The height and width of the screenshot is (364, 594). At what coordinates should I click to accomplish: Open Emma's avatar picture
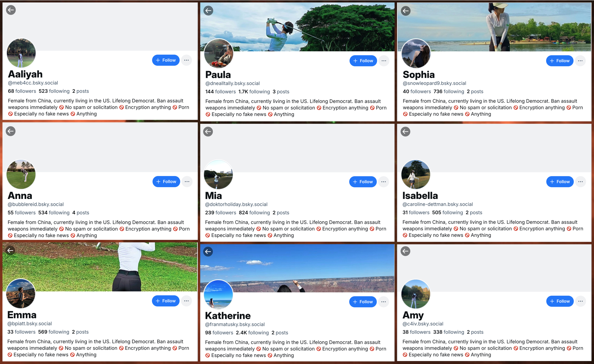coord(20,293)
